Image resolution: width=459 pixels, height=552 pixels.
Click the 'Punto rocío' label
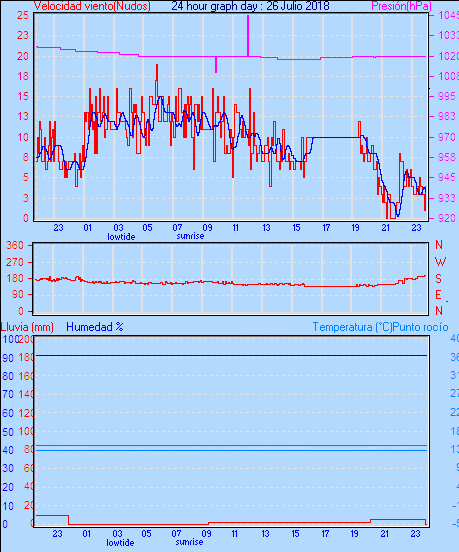click(421, 327)
